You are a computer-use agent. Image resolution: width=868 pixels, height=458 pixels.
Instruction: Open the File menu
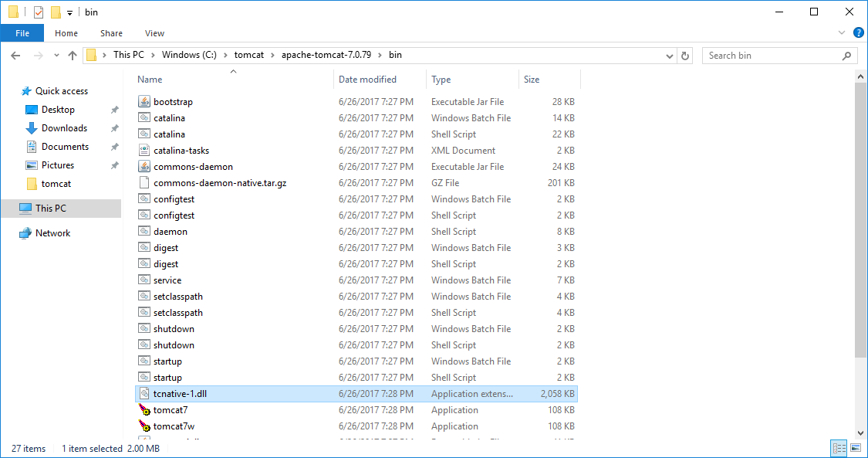click(22, 33)
